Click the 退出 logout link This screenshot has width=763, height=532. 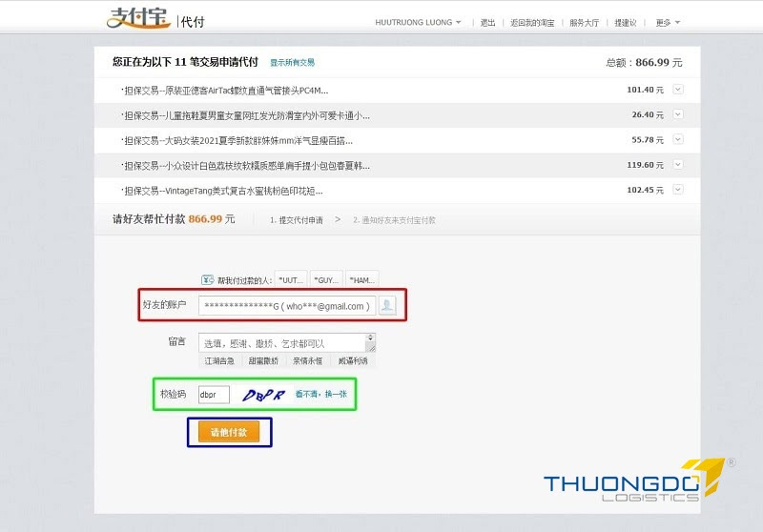point(487,22)
